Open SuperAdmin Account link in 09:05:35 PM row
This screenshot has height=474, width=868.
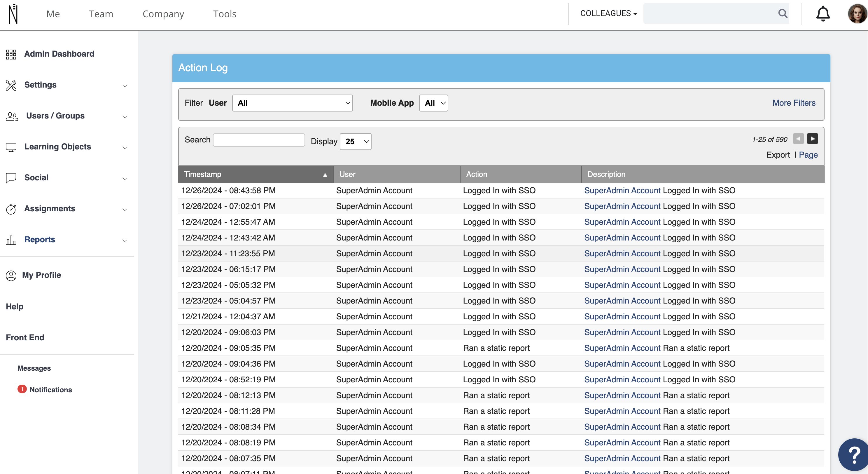pyautogui.click(x=622, y=348)
